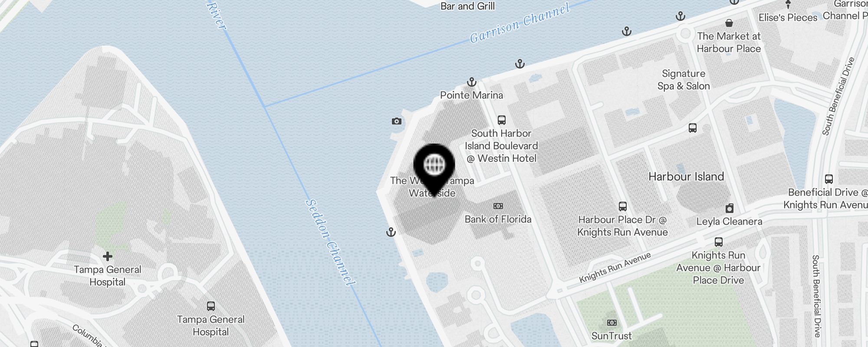Select the Leyla Cleanera laundry icon
This screenshot has height=347, width=868.
pyautogui.click(x=730, y=208)
